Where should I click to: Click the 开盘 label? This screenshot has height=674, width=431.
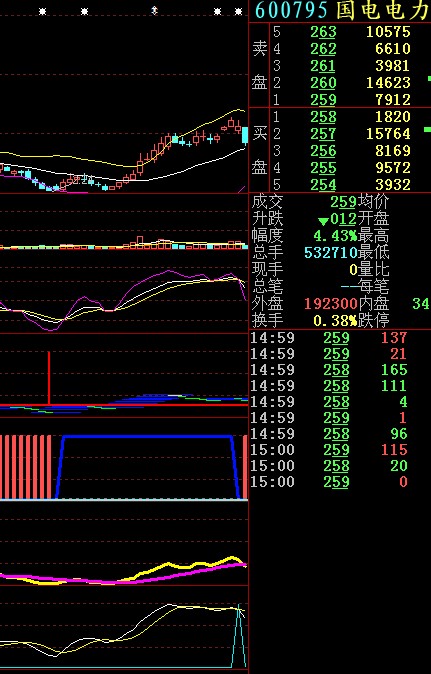373,219
